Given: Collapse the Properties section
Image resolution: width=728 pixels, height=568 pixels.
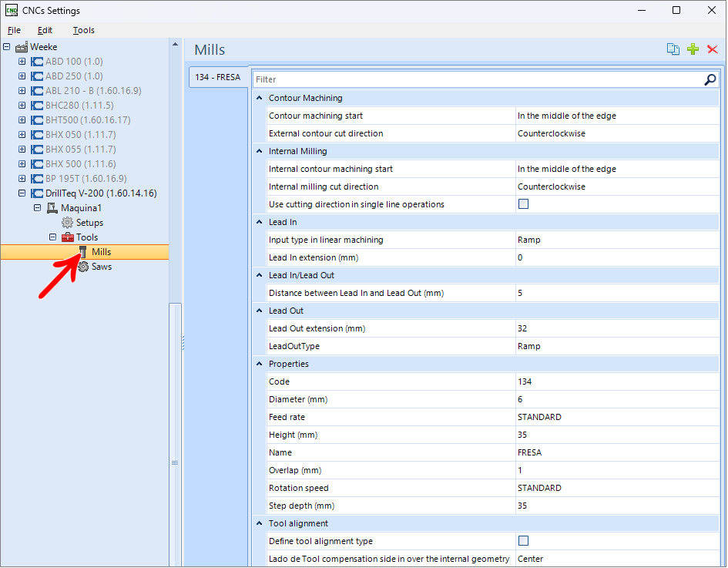Looking at the screenshot, I should tap(259, 364).
